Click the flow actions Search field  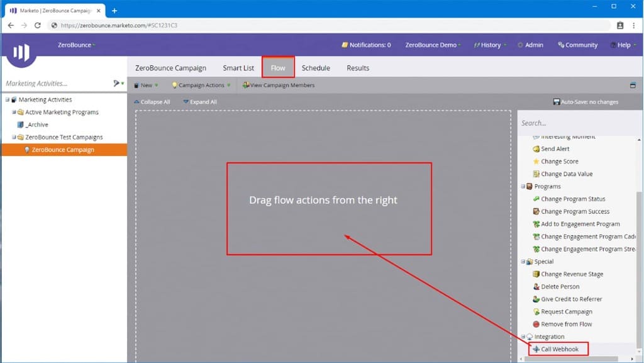point(577,123)
